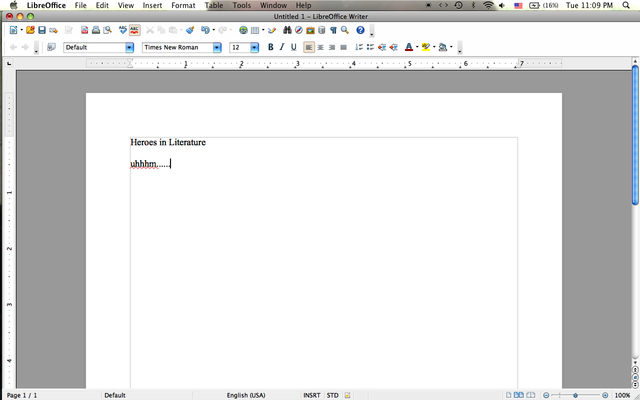640x400 pixels.
Task: Apply Highlighting color marker icon
Action: click(x=426, y=47)
